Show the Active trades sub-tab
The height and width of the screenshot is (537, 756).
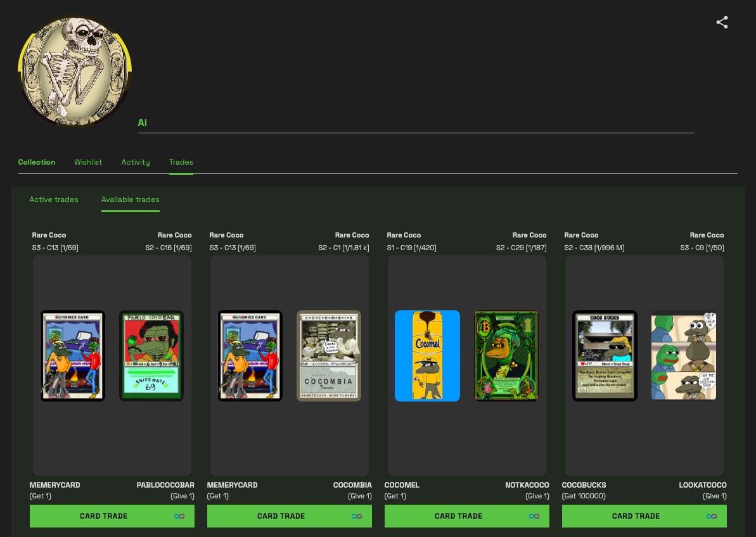(53, 199)
